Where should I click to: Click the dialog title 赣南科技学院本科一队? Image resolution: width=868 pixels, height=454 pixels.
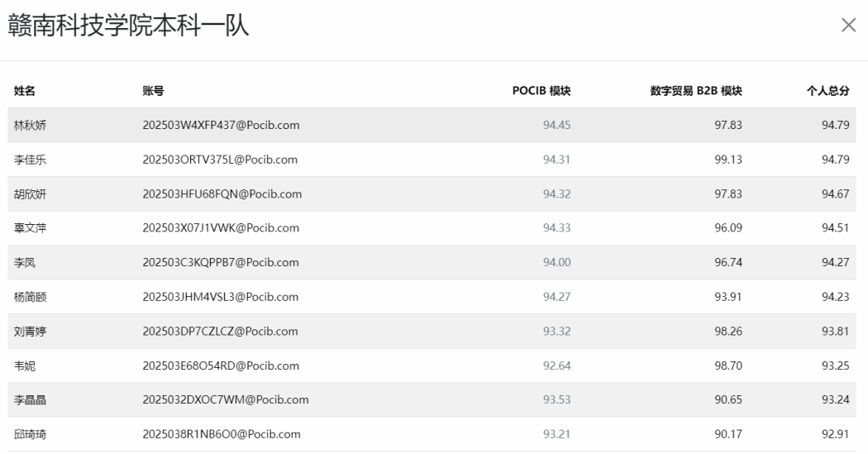tap(128, 26)
